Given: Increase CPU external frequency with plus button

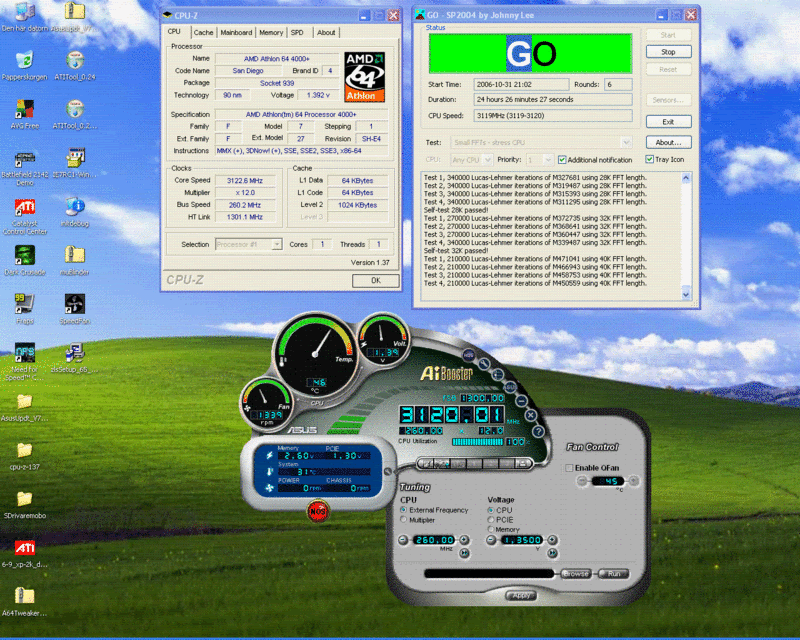Looking at the screenshot, I should [x=464, y=540].
